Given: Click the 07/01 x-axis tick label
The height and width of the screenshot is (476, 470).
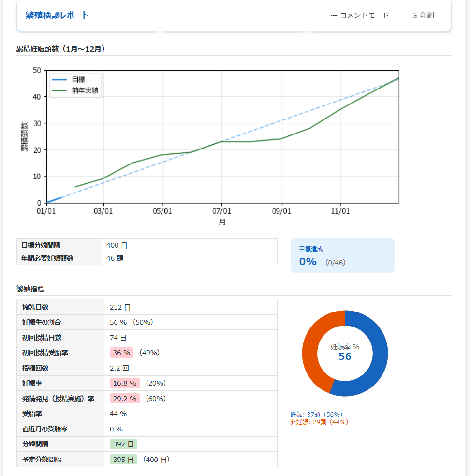Looking at the screenshot, I should coord(221,211).
